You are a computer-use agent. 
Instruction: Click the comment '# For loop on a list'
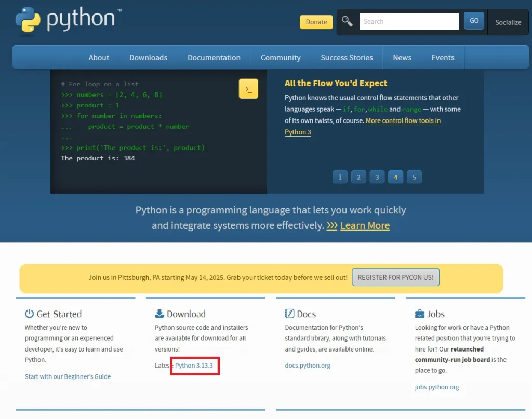coord(100,84)
